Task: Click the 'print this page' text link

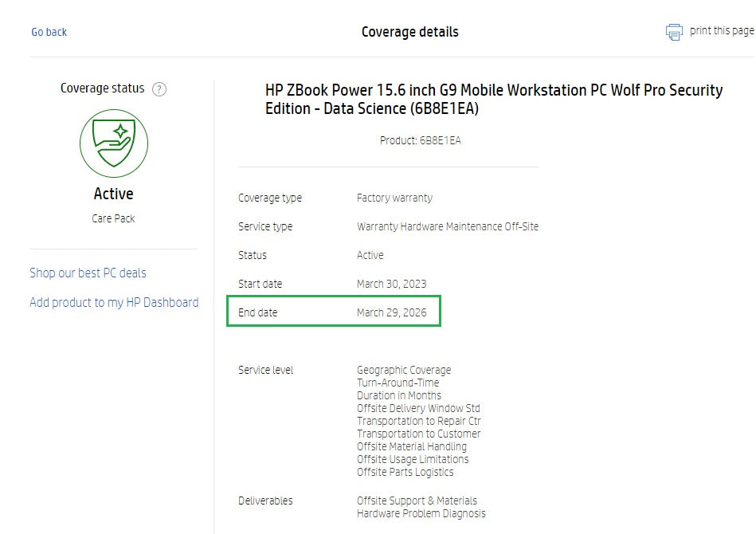Action: (x=722, y=30)
